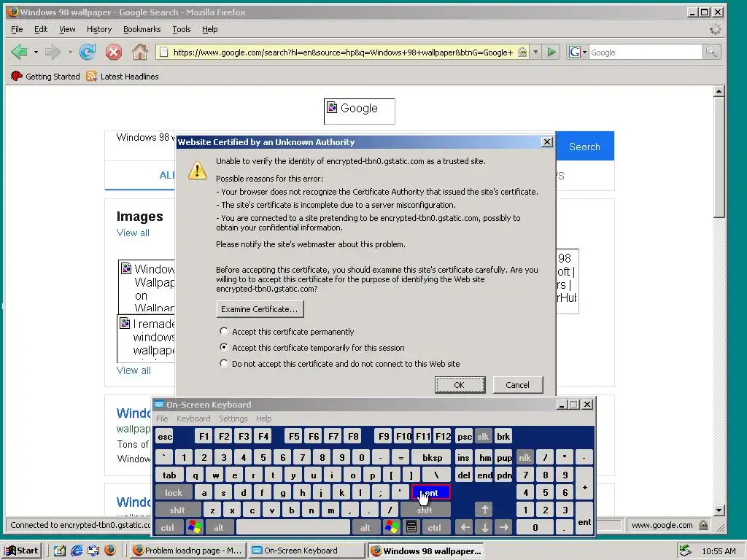Open the Windows Start menu
747x560 pixels.
click(x=23, y=551)
